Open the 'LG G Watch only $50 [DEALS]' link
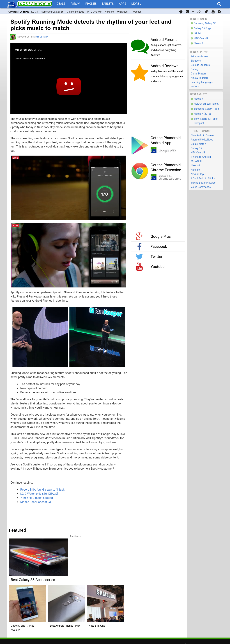This screenshot has height=644, width=230. 39,494
